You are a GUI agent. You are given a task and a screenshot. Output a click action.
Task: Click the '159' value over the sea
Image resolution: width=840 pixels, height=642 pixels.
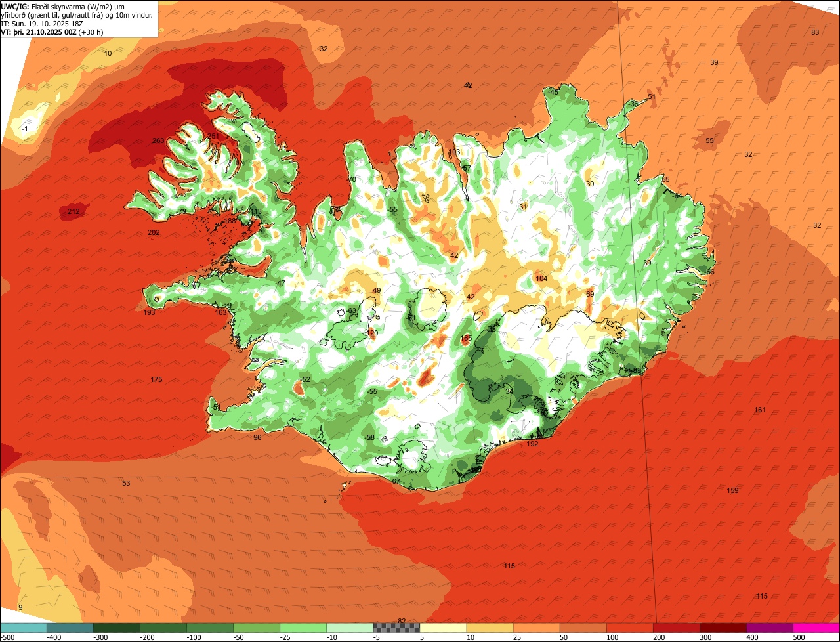click(x=733, y=490)
